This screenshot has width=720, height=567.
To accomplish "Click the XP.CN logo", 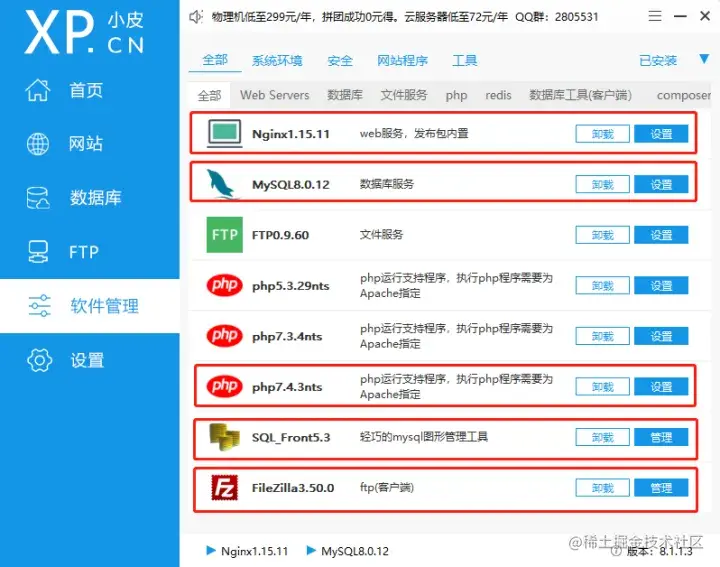I will click(x=85, y=32).
